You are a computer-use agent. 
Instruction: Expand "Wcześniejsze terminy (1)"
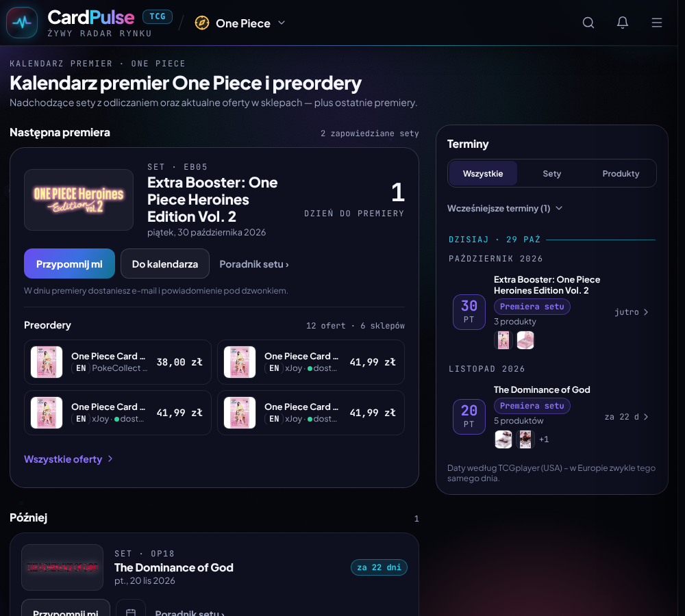(505, 208)
